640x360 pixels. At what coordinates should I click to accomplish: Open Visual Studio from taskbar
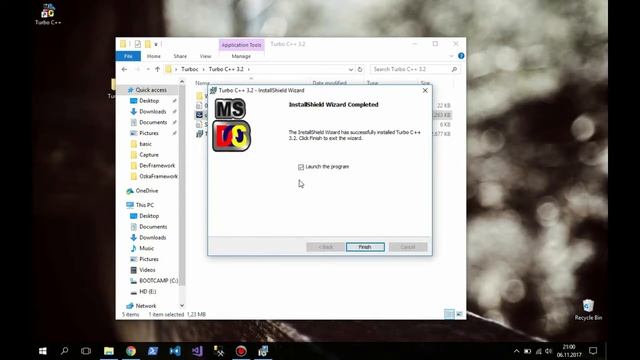point(197,351)
